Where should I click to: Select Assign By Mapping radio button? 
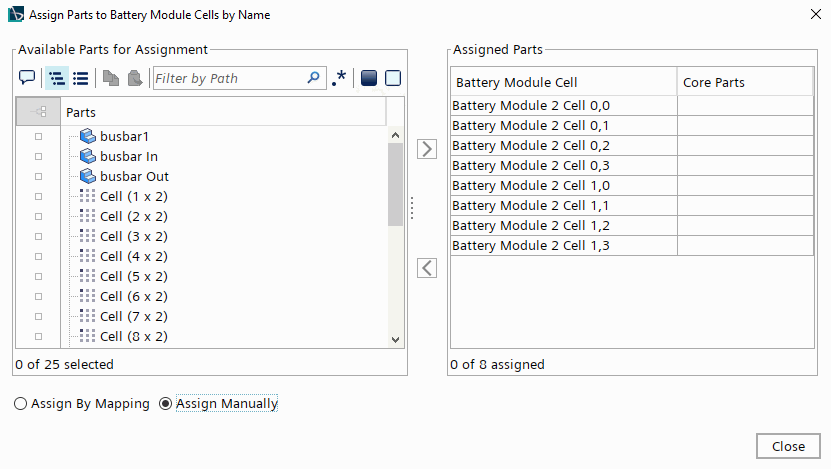[x=21, y=404]
